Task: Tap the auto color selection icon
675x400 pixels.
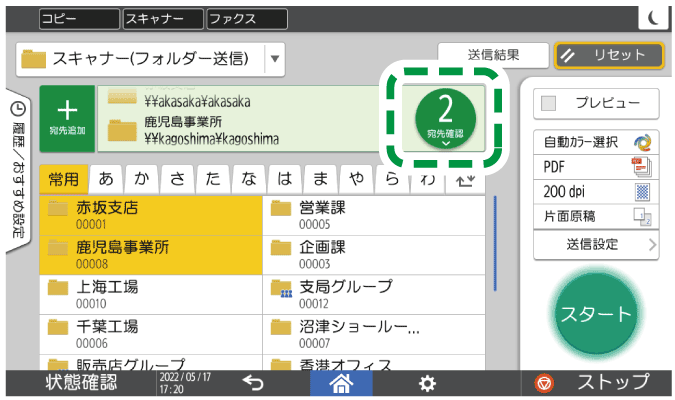Action: pyautogui.click(x=642, y=143)
